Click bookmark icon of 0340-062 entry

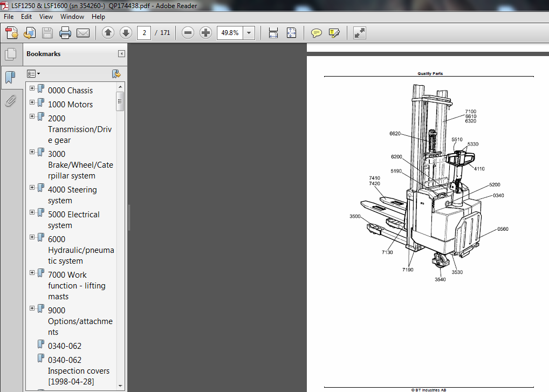click(41, 345)
